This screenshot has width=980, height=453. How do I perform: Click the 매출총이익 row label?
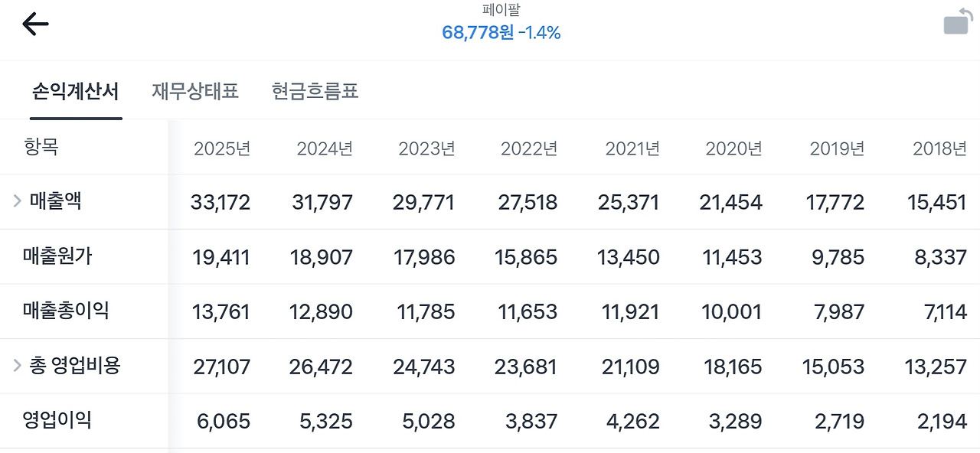(x=66, y=311)
